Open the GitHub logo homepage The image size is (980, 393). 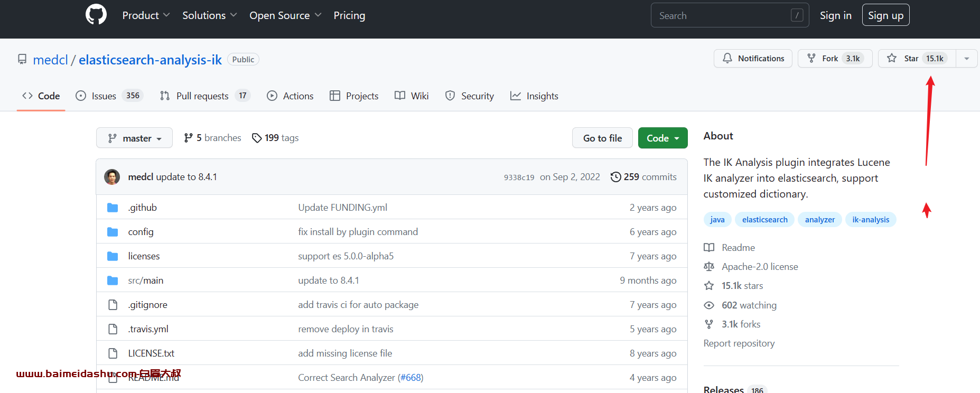pyautogui.click(x=96, y=15)
